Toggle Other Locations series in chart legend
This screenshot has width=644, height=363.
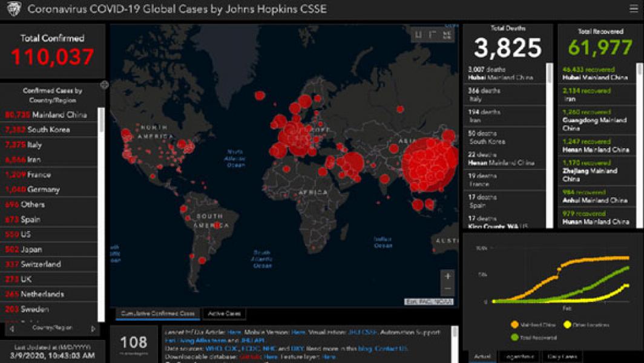(581, 324)
